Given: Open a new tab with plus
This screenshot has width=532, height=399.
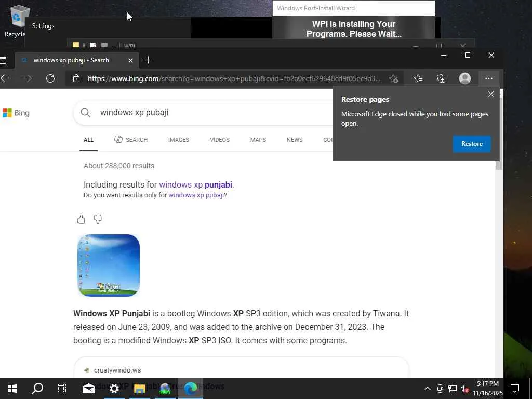Looking at the screenshot, I should point(148,60).
